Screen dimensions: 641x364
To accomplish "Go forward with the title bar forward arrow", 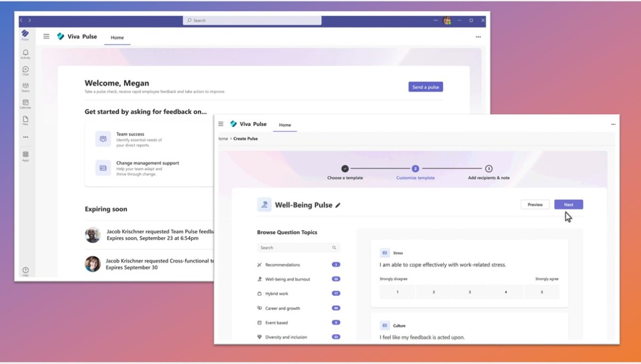I will pos(29,20).
